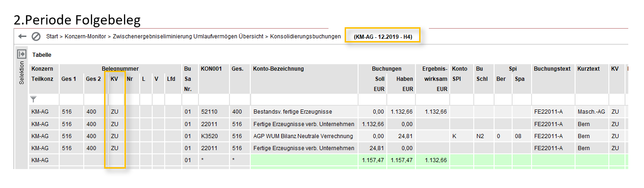This screenshot has height=188, width=644.
Task: Go to Konzern-Monitor breadcrumb
Action: (x=86, y=36)
